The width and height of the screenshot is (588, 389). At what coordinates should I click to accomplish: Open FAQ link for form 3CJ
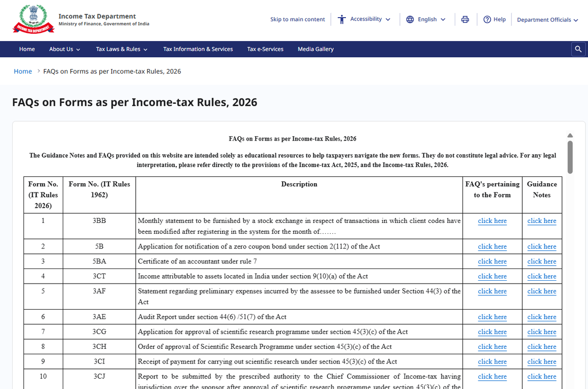[492, 376]
